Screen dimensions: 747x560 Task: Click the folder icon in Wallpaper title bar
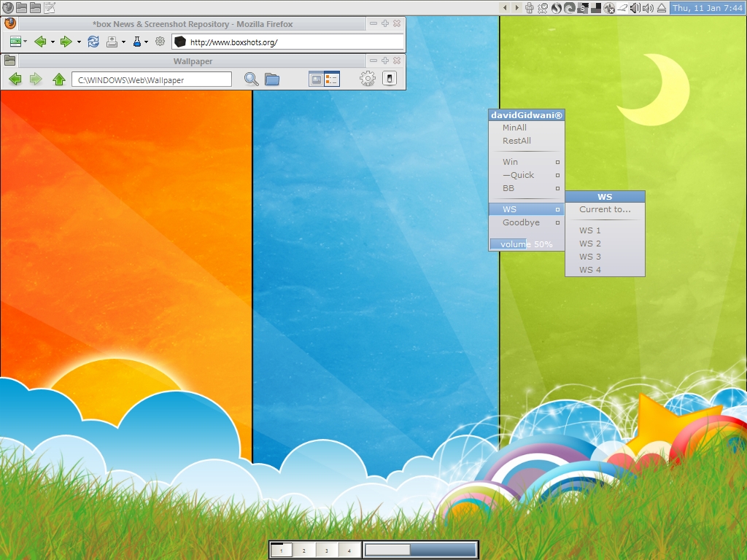[10, 61]
